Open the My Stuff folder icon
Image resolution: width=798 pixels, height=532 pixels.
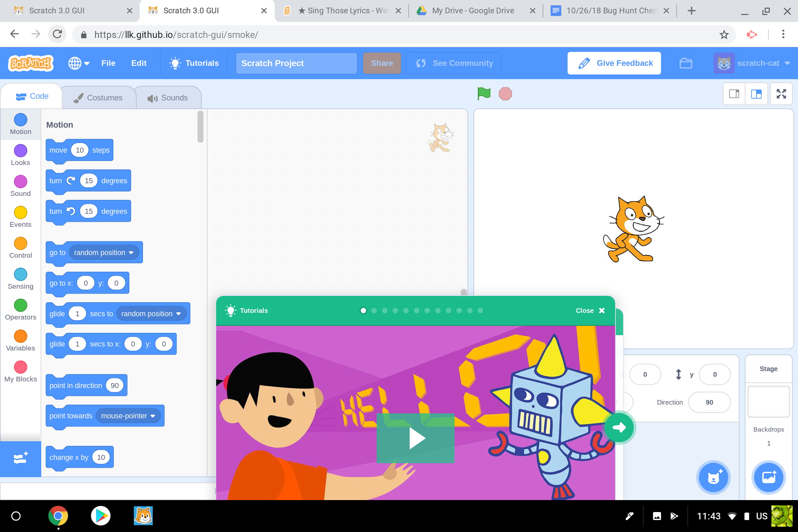[686, 63]
